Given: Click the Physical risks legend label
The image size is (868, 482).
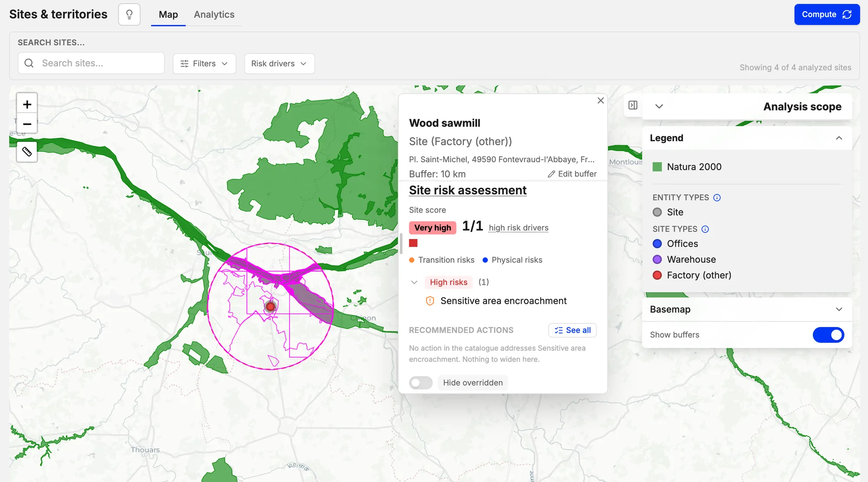Looking at the screenshot, I should (x=517, y=260).
